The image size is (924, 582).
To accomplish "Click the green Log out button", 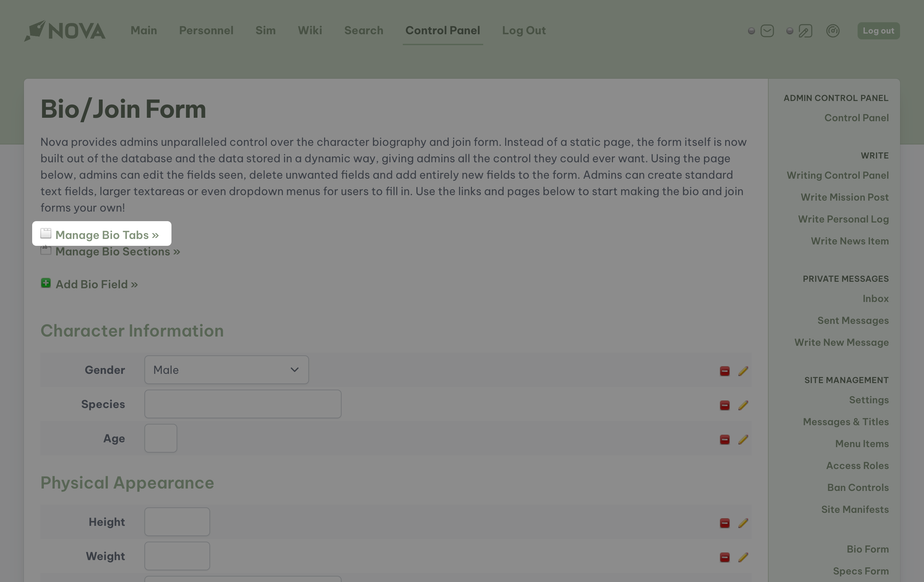I will point(878,31).
